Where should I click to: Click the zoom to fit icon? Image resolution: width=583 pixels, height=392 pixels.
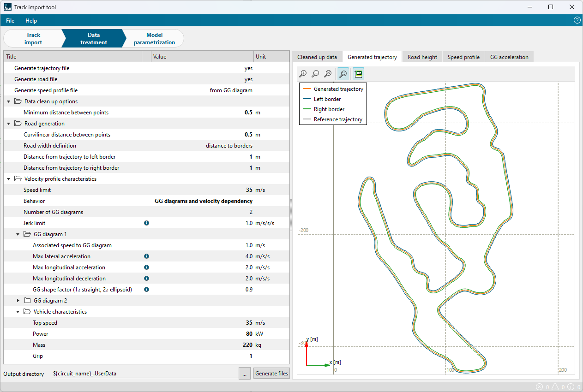click(x=328, y=73)
